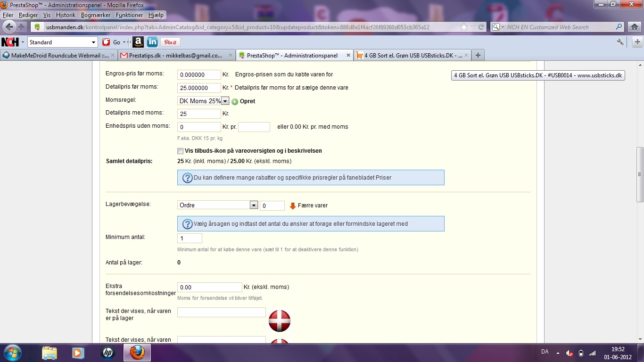Show hidden system tray icons
The image size is (644, 362).
coord(558,353)
